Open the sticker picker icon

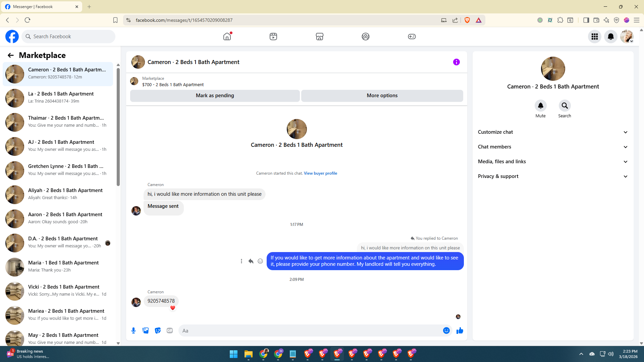(158, 330)
